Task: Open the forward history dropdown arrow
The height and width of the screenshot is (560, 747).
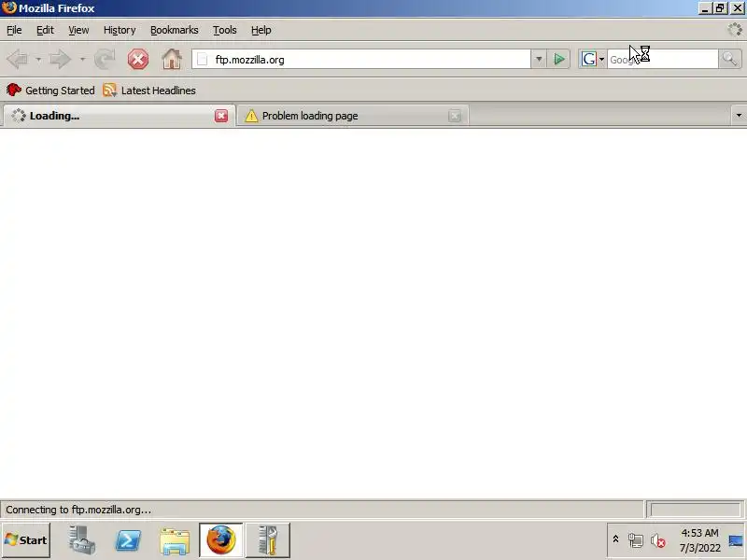Action: tap(82, 60)
